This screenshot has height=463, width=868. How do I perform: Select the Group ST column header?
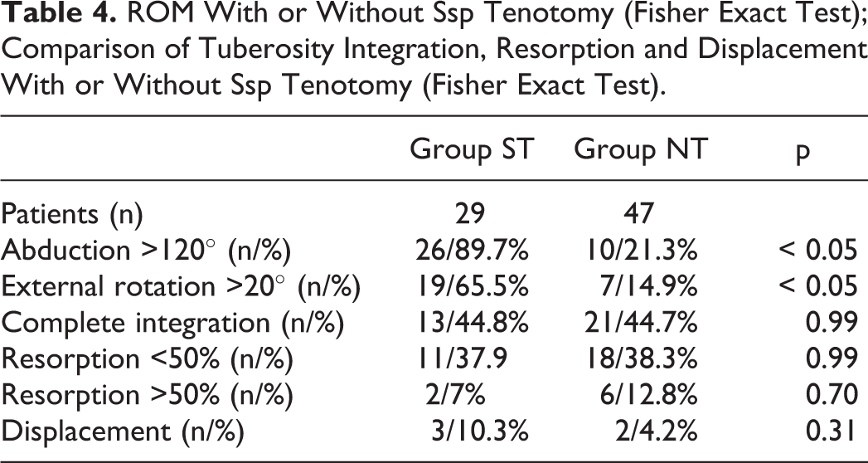point(471,149)
